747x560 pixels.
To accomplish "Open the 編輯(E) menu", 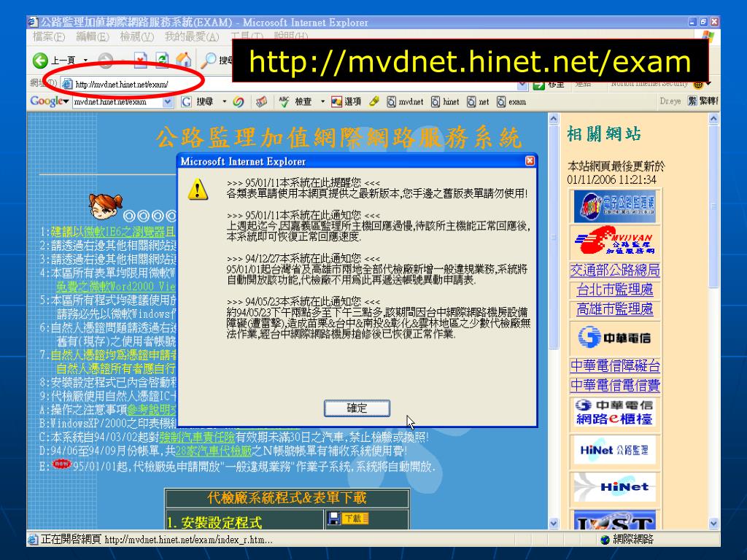I will (x=93, y=36).
